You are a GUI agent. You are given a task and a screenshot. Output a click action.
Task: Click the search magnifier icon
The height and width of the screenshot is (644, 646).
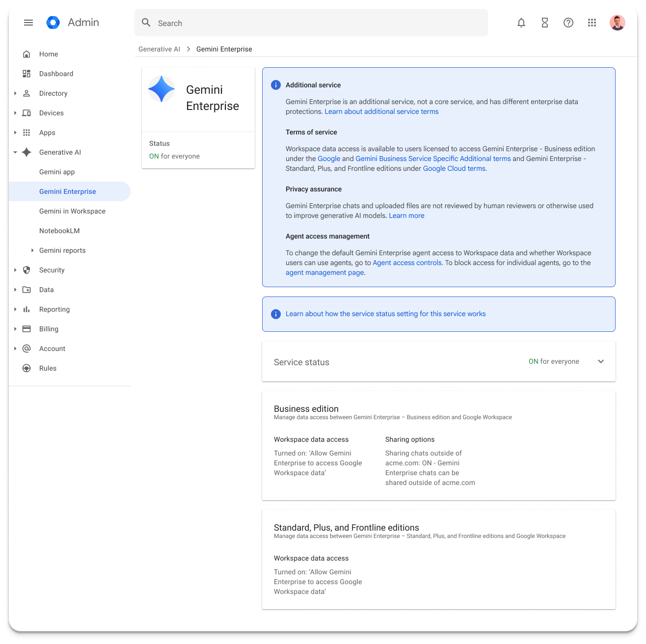[x=146, y=23]
